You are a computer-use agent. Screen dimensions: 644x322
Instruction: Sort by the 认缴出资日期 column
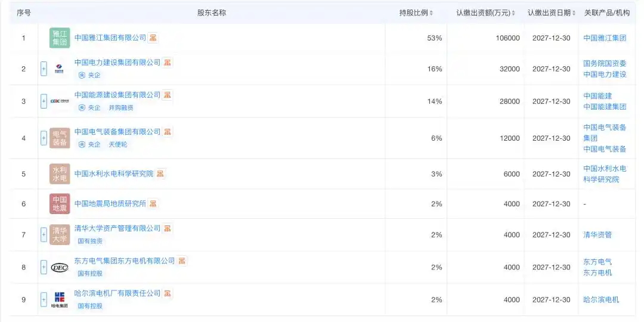[551, 13]
